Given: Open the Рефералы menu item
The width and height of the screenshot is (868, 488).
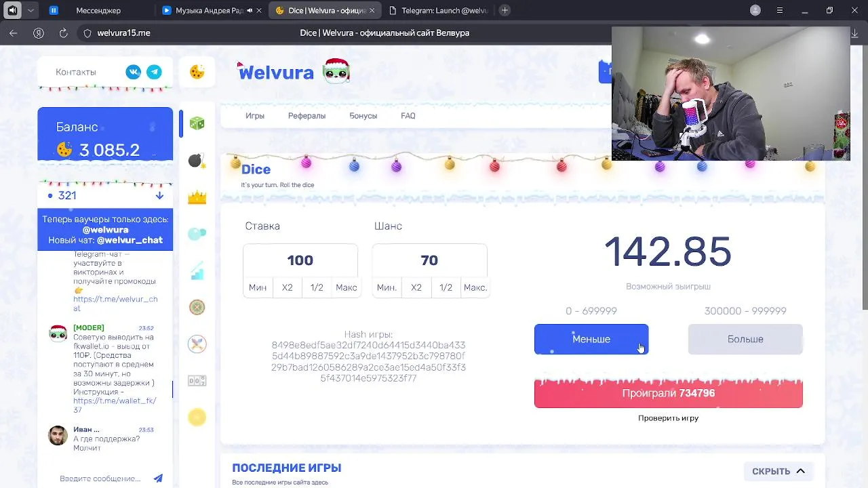Looking at the screenshot, I should (x=307, y=116).
